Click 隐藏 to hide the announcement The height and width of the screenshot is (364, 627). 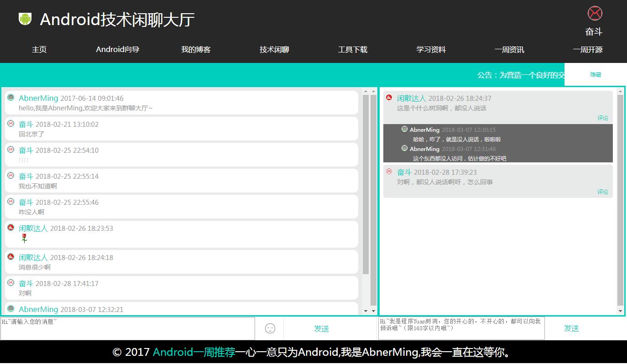(596, 74)
